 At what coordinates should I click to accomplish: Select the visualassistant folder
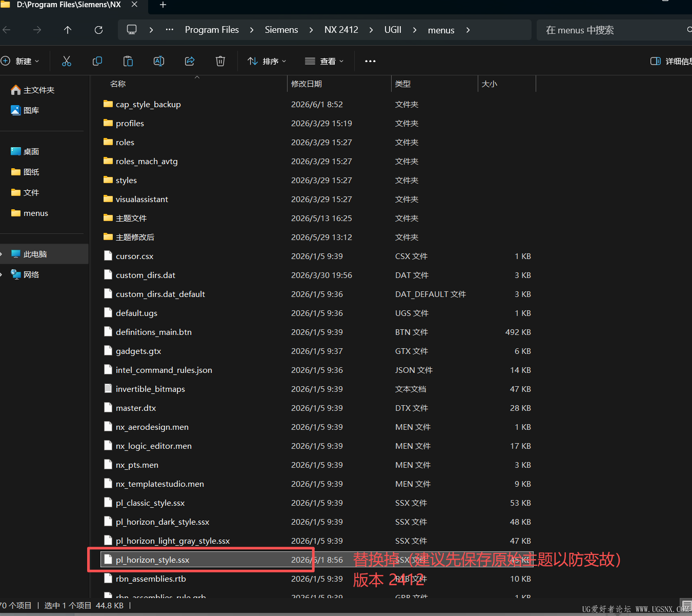coord(317,199)
